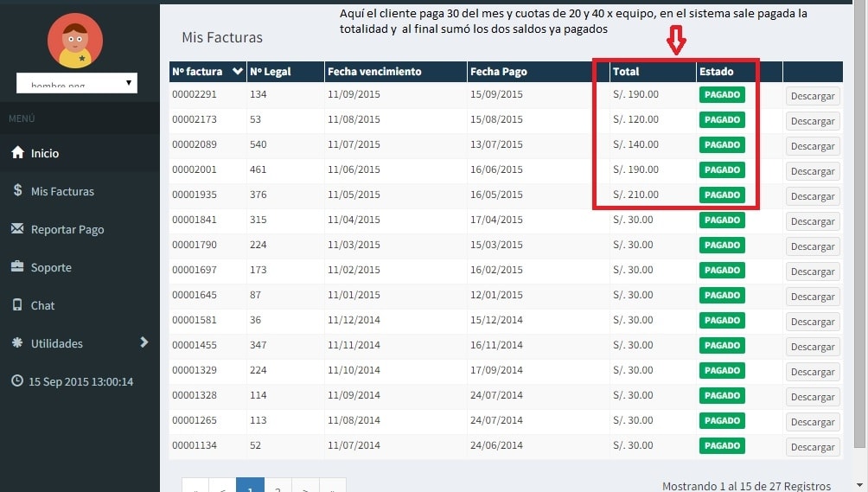Select invoice number 00002291

[x=195, y=94]
